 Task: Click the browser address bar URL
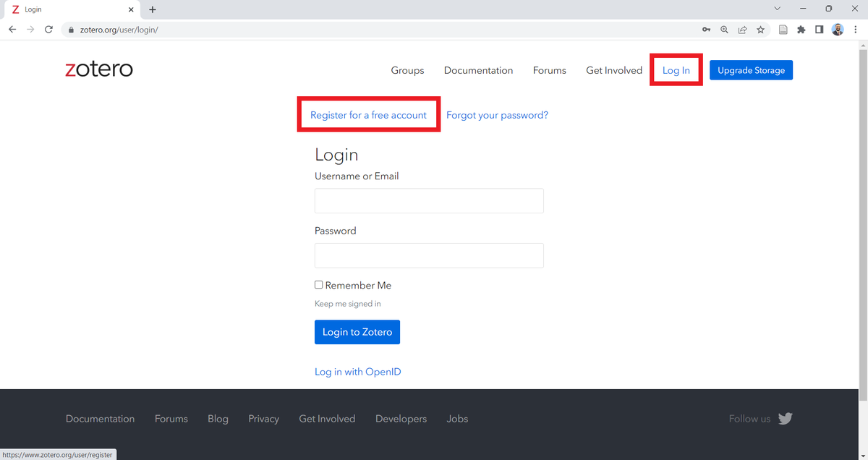tap(119, 30)
